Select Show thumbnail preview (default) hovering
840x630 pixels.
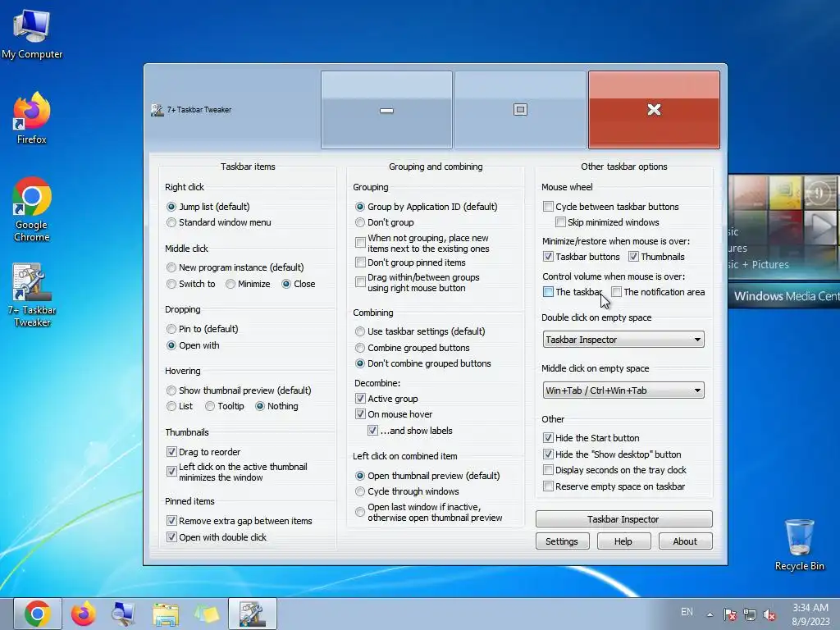(x=239, y=390)
